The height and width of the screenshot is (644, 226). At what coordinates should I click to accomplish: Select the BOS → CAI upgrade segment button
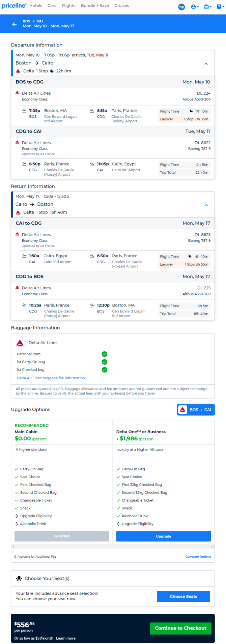[x=196, y=410]
